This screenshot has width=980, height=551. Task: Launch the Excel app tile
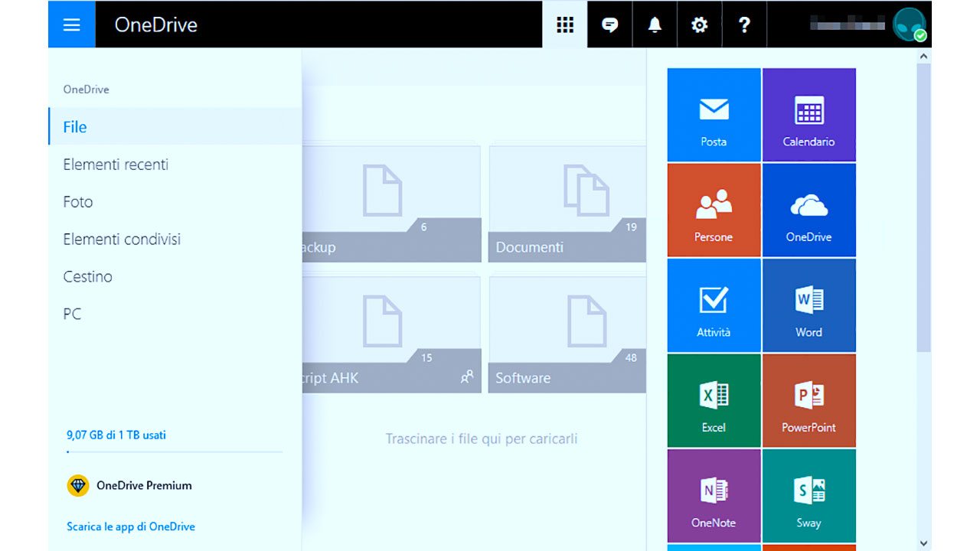(714, 400)
